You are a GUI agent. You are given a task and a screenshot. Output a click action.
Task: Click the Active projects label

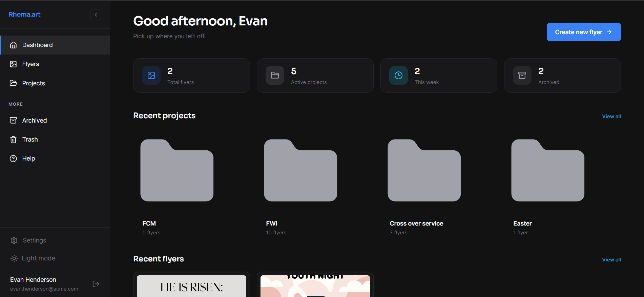click(309, 82)
